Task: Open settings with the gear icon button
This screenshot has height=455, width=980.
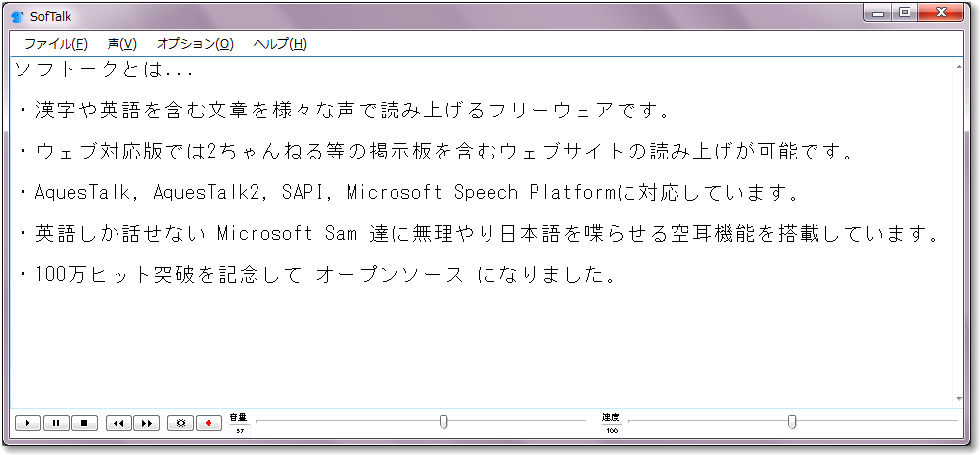Action: click(180, 423)
